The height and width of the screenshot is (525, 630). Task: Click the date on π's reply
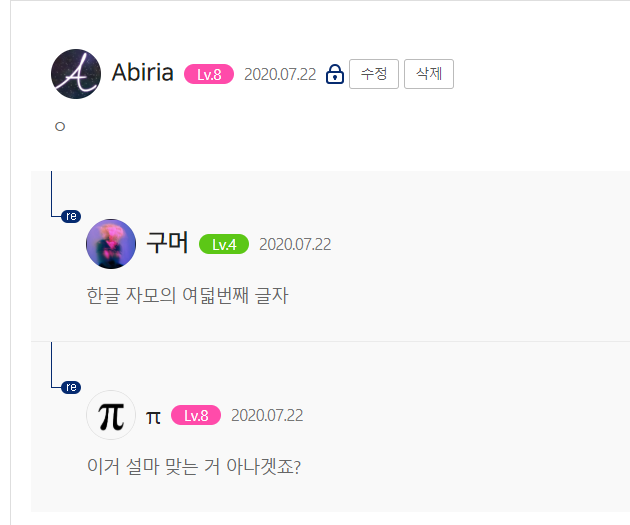point(267,415)
